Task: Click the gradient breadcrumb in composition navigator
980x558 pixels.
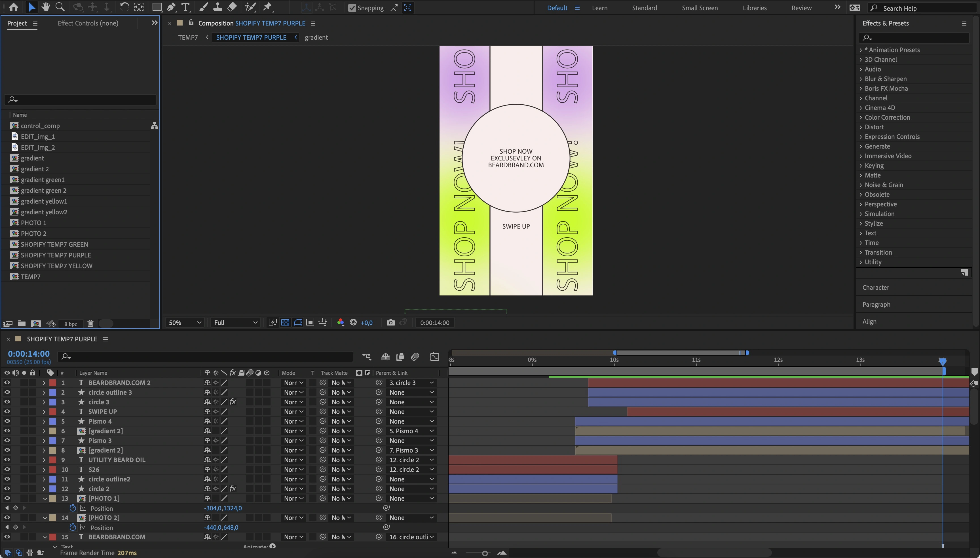Action: (x=316, y=37)
